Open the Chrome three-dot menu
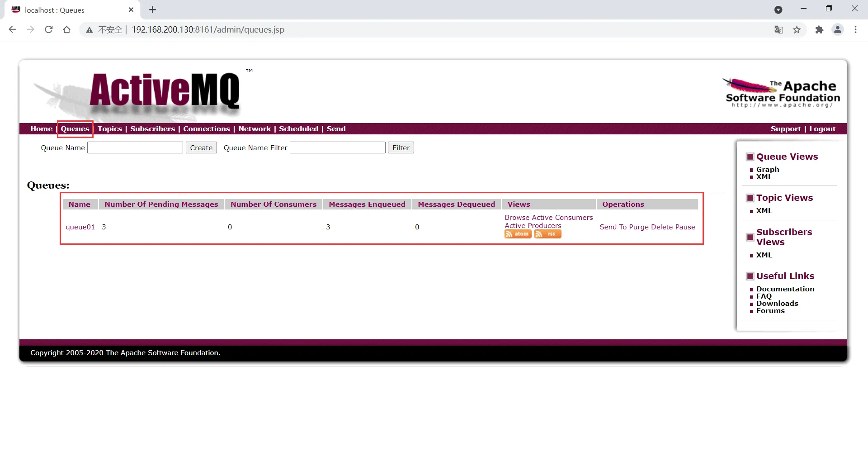This screenshot has height=466, width=868. pyautogui.click(x=855, y=29)
